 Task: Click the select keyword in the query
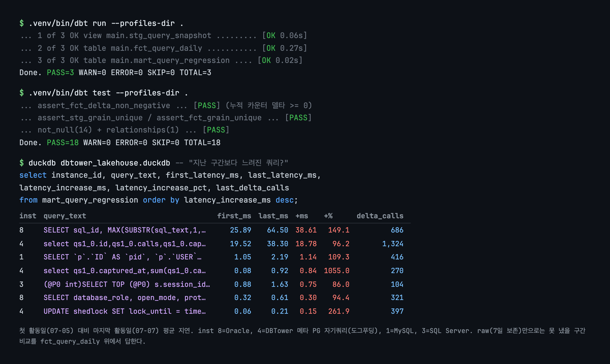coord(33,175)
